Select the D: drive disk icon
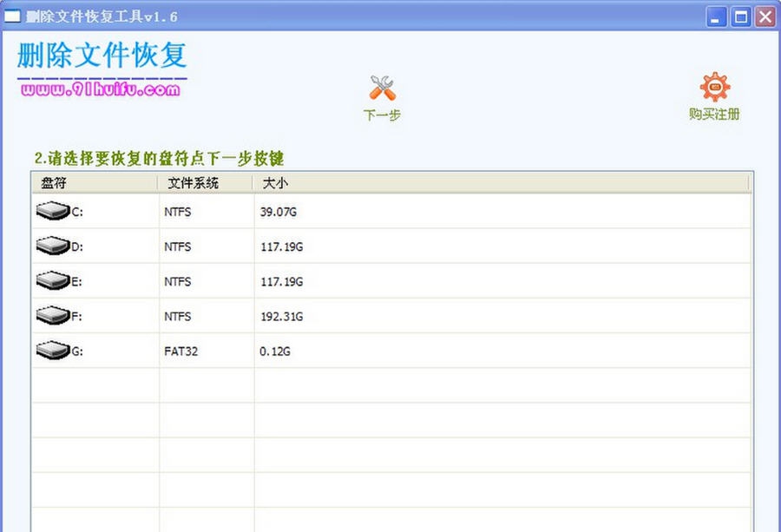Viewport: 781px width, 532px height. 52,246
